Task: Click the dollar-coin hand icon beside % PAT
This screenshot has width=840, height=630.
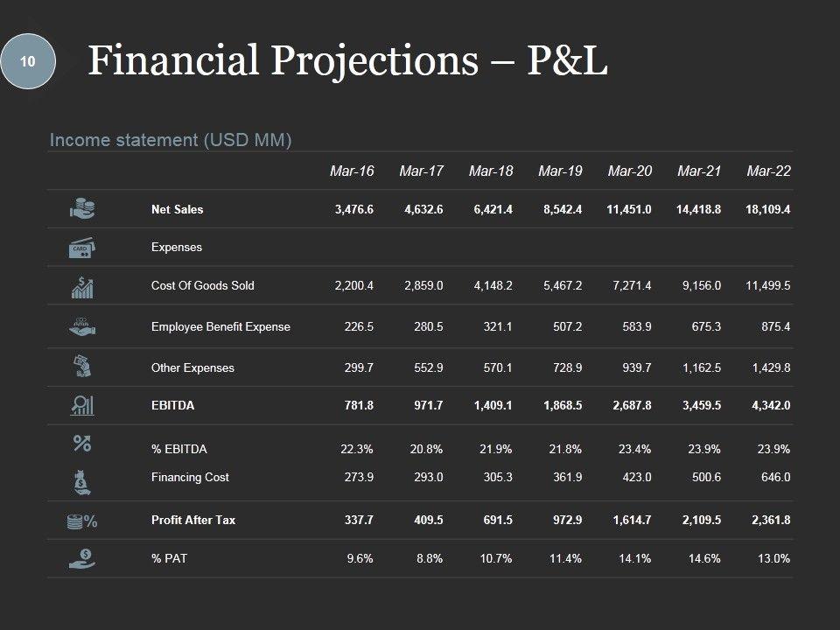Action: coord(81,557)
